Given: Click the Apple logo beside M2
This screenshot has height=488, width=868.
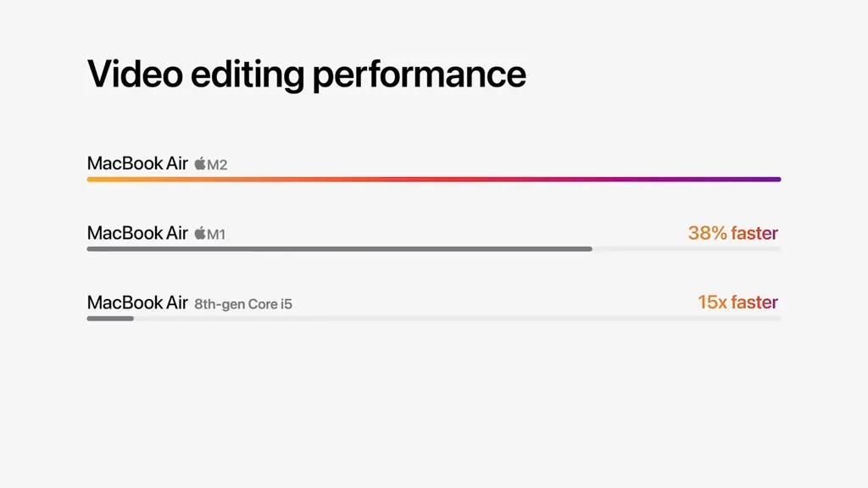Looking at the screenshot, I should [200, 164].
